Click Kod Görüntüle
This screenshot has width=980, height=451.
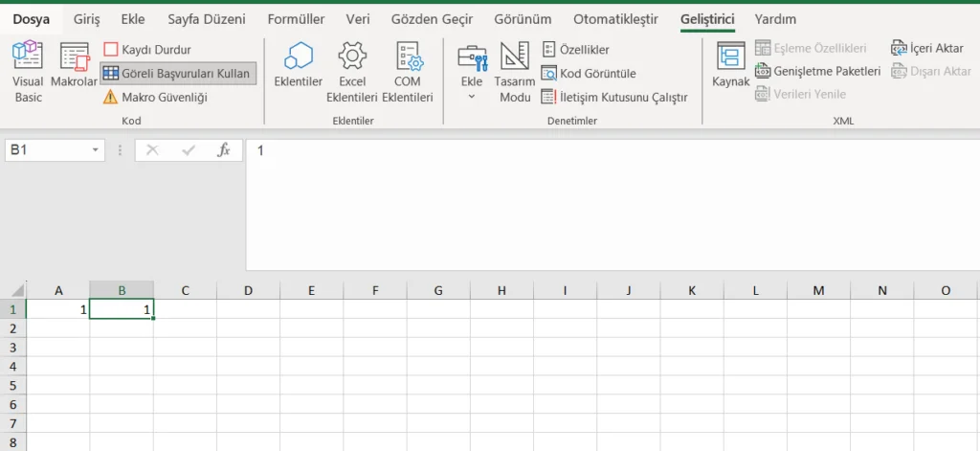tap(589, 73)
